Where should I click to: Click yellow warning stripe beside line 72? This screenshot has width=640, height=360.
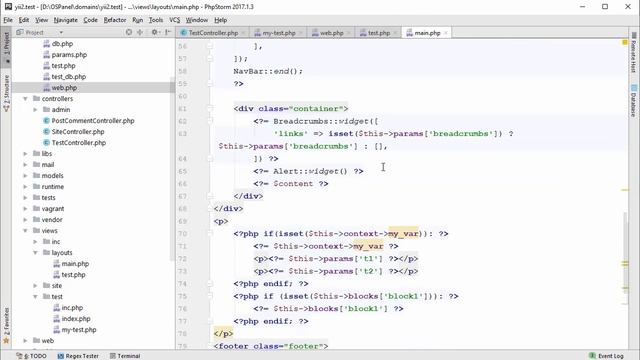pyautogui.click(x=625, y=264)
